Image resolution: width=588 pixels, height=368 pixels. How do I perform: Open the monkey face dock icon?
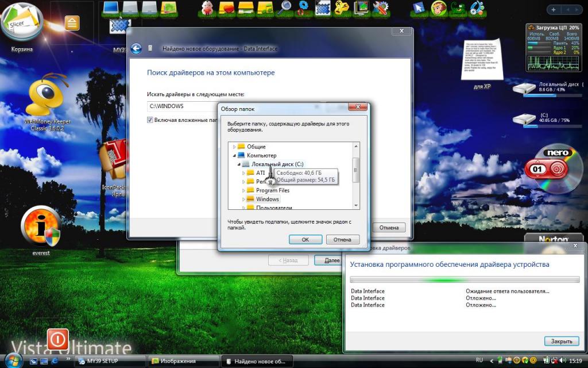[439, 7]
